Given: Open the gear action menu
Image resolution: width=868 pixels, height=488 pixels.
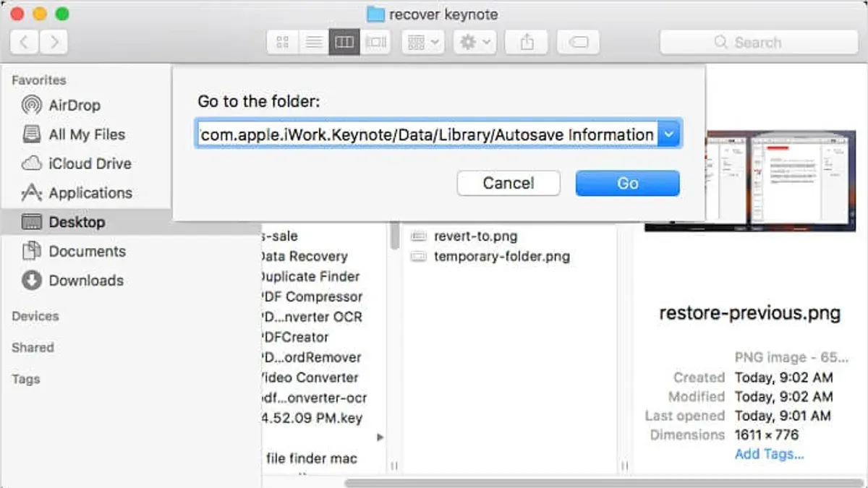Looking at the screenshot, I should [x=475, y=42].
